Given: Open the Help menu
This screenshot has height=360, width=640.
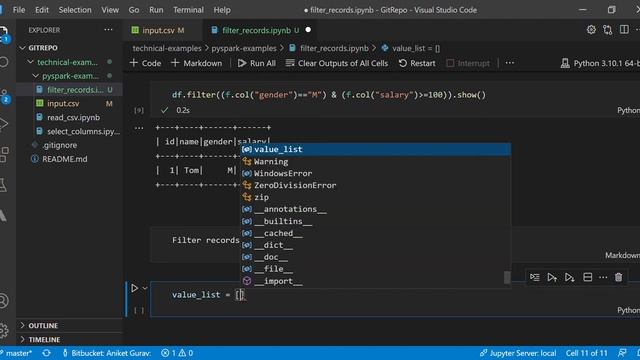Looking at the screenshot, I should [x=222, y=10].
